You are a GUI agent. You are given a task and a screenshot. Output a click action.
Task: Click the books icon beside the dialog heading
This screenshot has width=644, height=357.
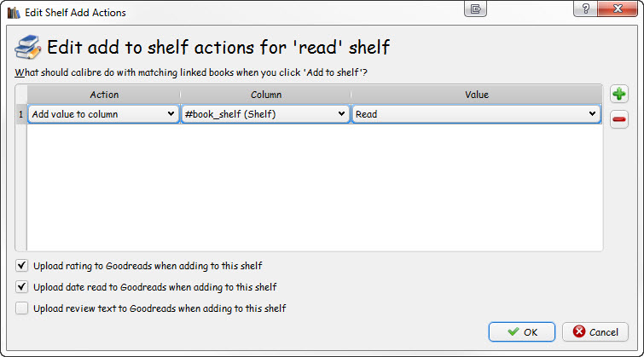(x=28, y=46)
